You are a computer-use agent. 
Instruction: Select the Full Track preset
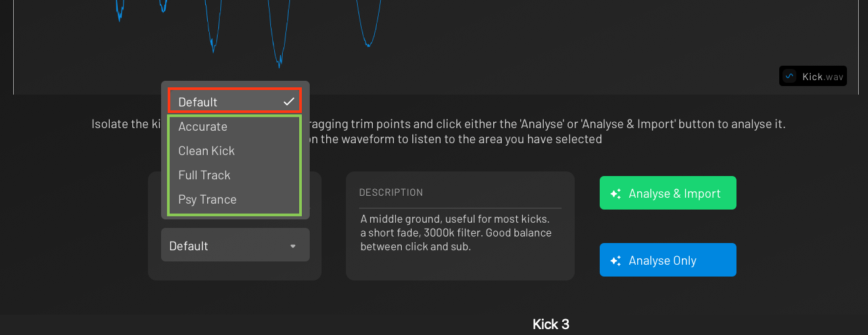click(x=205, y=175)
